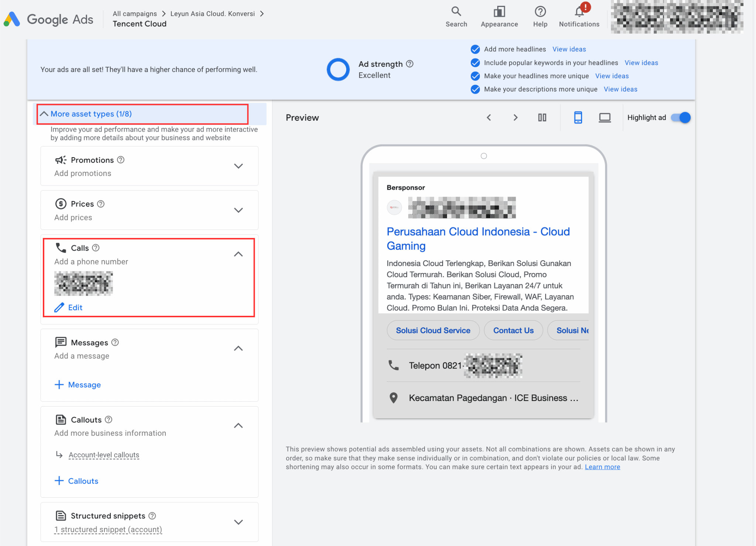
Task: Click Contact Us sitelink chip
Action: [513, 331]
